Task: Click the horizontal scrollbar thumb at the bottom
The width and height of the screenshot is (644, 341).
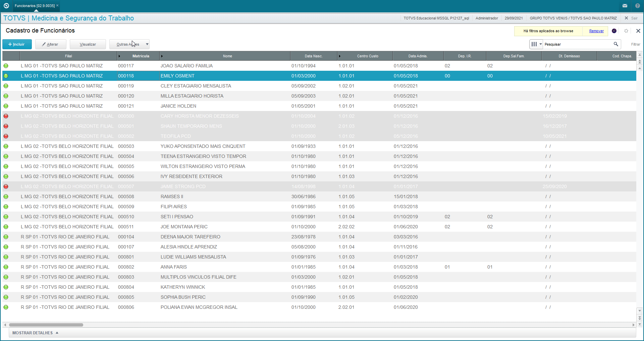Action: pos(46,325)
